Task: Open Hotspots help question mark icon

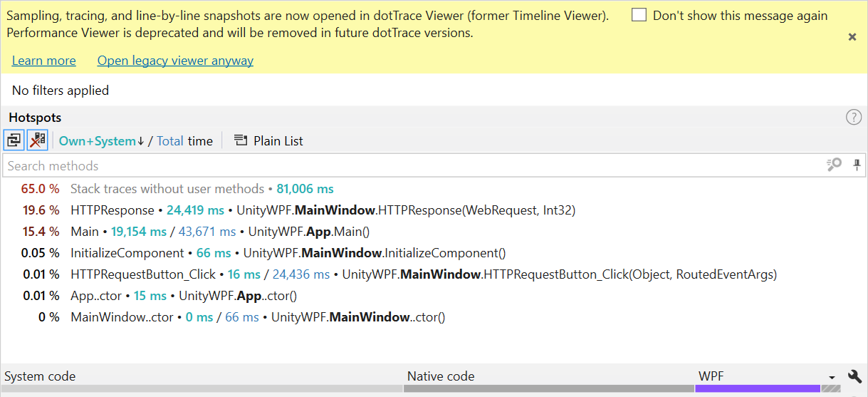Action: pos(853,118)
